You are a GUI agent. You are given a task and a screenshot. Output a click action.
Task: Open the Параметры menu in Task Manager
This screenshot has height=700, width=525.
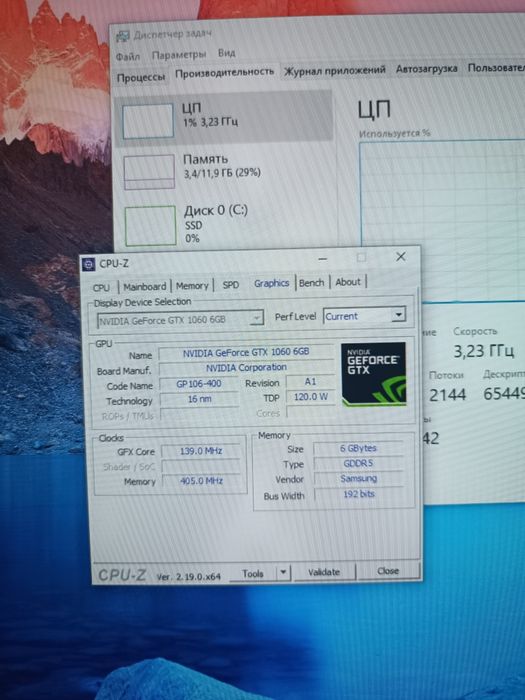point(179,55)
